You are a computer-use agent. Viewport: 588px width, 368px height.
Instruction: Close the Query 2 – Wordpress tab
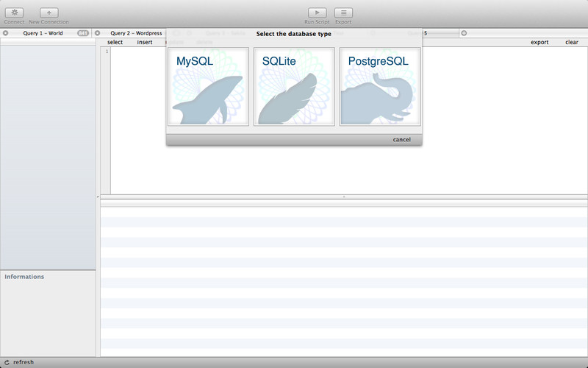click(97, 33)
